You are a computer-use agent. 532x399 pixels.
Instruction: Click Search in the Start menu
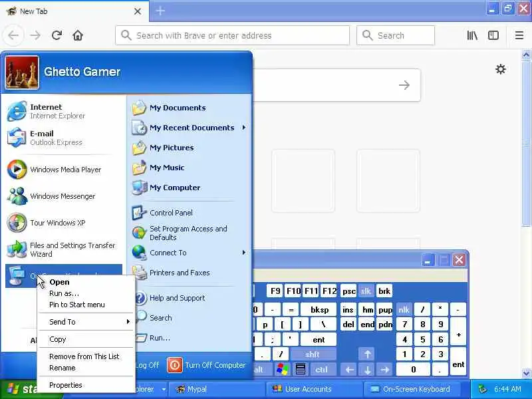point(192,318)
